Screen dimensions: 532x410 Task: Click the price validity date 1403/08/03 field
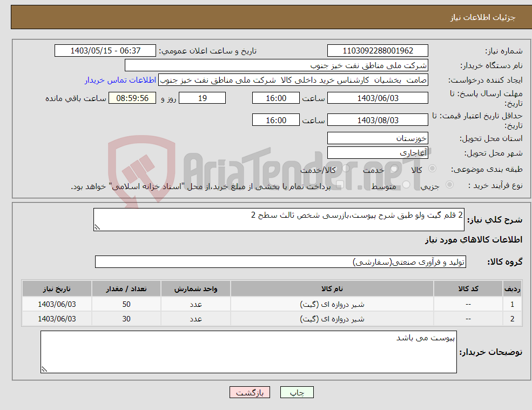tap(378, 120)
